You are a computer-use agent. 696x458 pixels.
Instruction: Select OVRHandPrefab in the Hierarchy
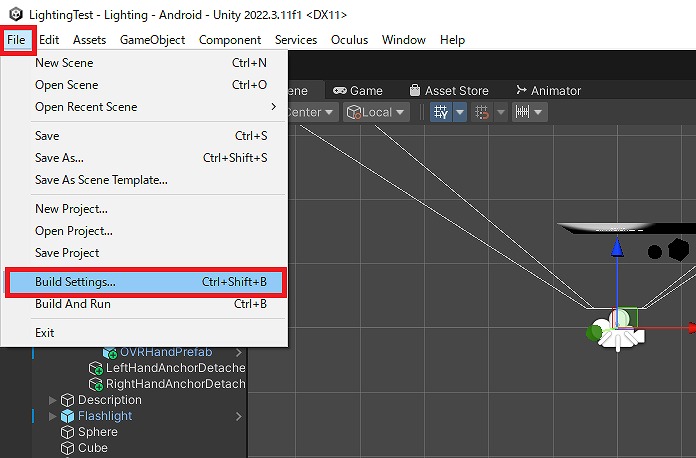pyautogui.click(x=166, y=352)
